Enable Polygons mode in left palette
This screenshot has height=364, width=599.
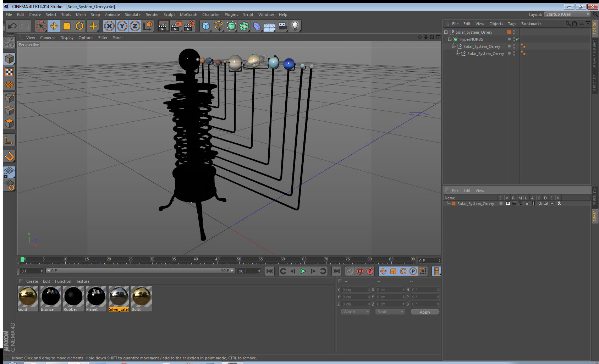tap(9, 123)
